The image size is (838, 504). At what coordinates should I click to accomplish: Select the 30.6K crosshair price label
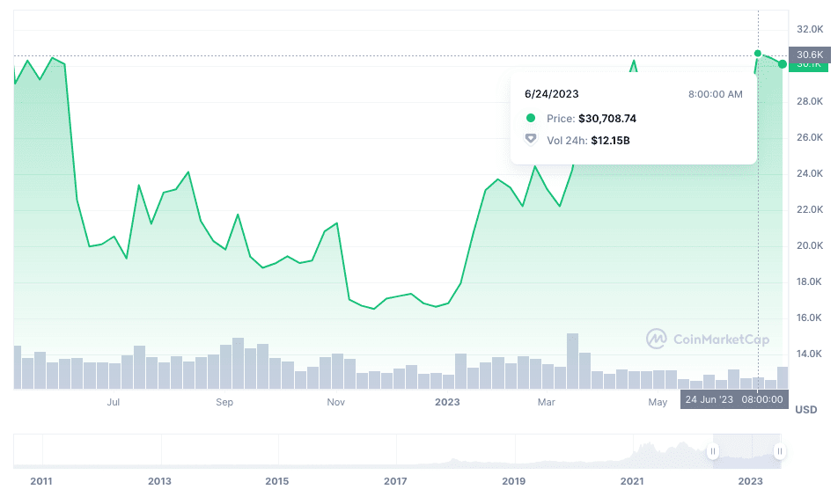coord(809,55)
